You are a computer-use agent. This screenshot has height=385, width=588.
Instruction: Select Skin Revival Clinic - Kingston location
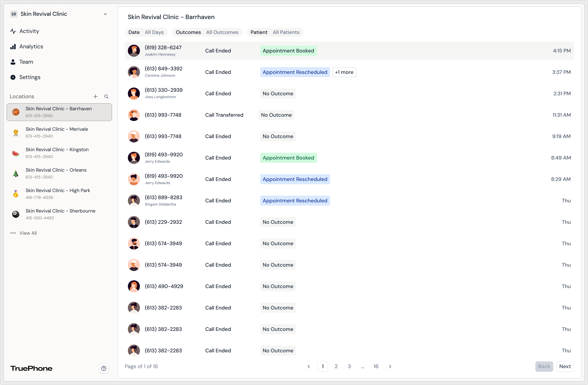tap(59, 153)
